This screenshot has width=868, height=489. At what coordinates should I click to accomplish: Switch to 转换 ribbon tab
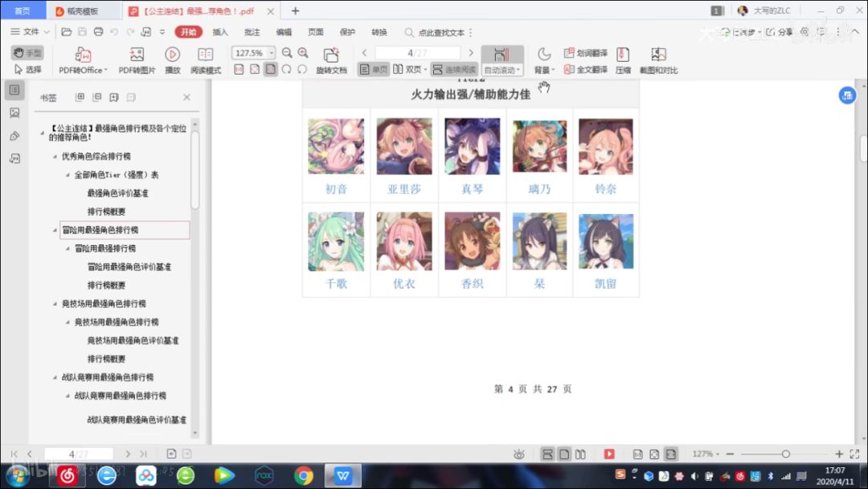(379, 32)
